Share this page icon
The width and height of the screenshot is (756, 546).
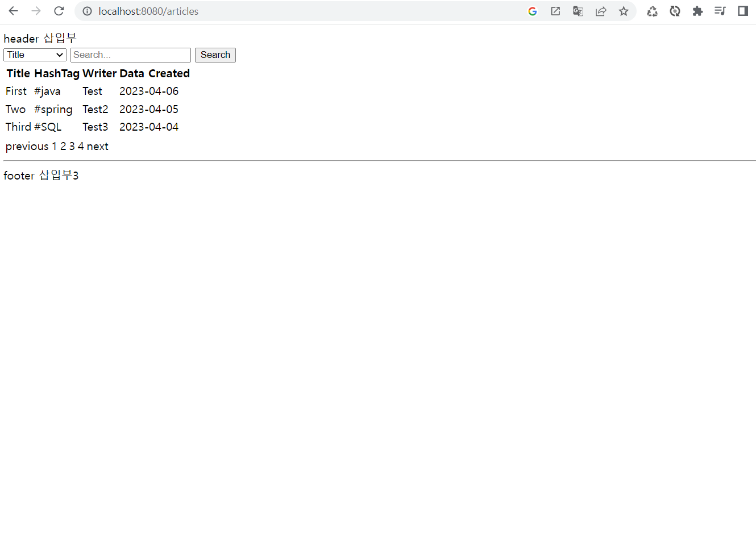[601, 11]
